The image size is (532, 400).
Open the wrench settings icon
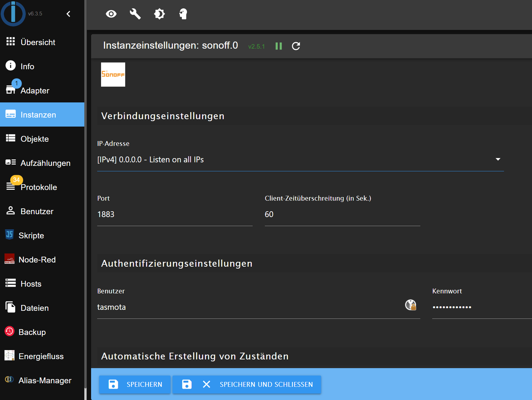pyautogui.click(x=135, y=14)
